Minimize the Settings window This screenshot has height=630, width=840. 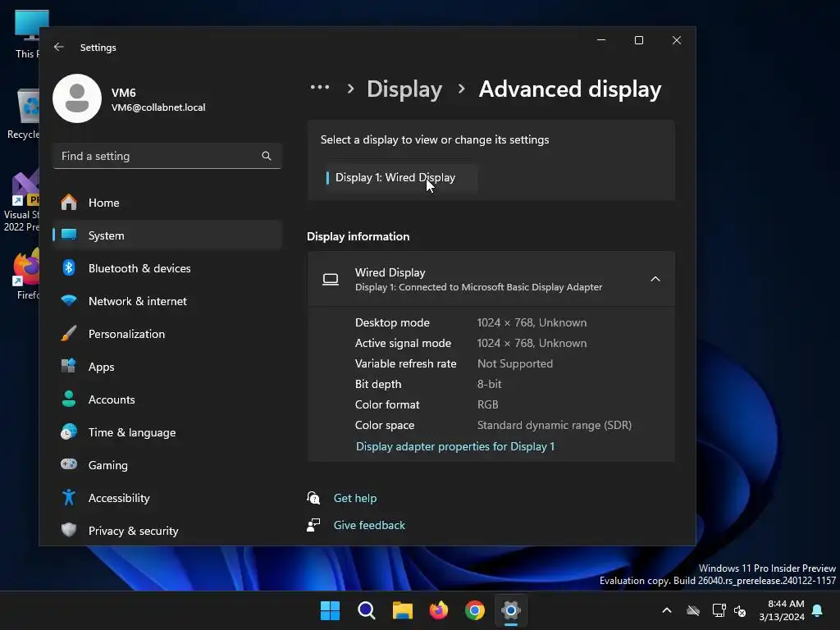click(601, 40)
